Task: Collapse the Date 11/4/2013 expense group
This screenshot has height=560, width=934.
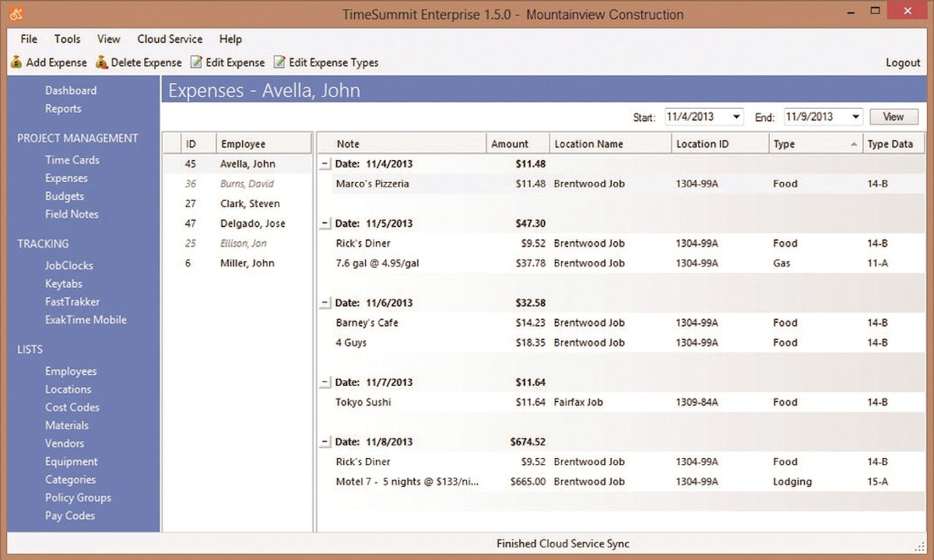Action: [325, 163]
